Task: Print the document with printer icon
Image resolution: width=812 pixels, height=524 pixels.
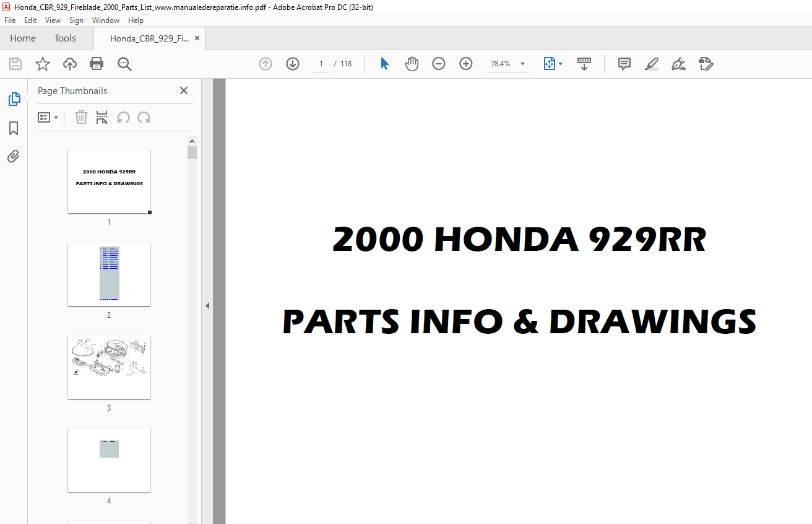Action: [97, 64]
